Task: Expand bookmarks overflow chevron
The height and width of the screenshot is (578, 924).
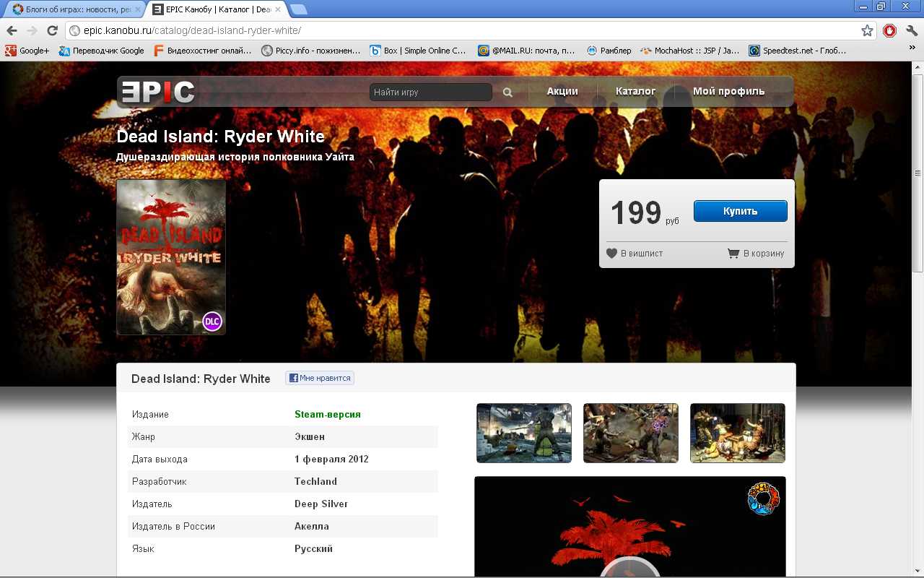Action: pyautogui.click(x=912, y=48)
